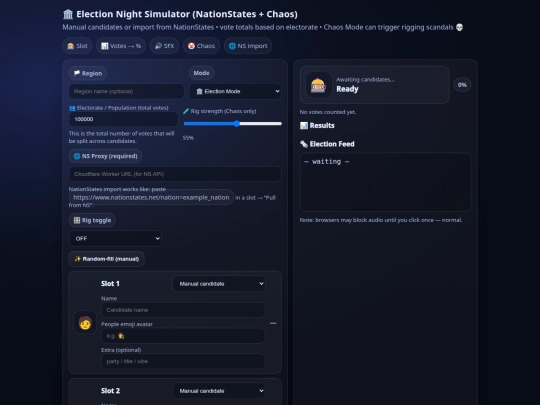Click the Random-fill (manual) button
This screenshot has height=405, width=540.
[106, 259]
